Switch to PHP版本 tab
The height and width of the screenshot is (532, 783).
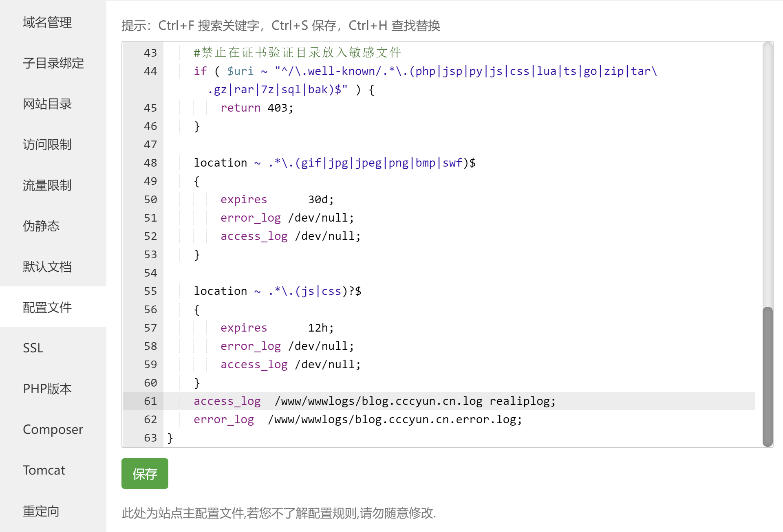47,389
